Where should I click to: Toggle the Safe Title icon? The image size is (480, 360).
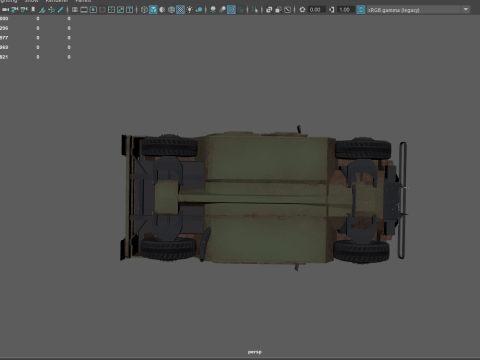tap(129, 10)
